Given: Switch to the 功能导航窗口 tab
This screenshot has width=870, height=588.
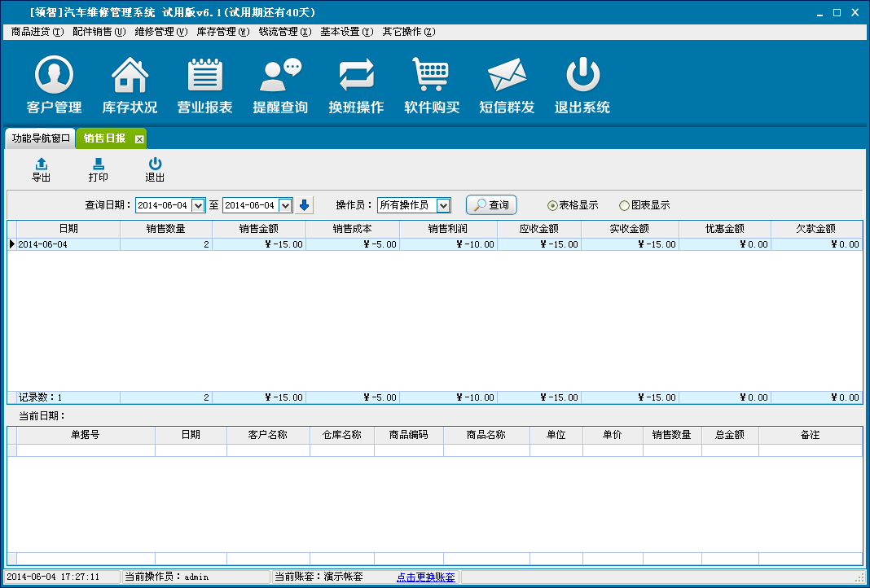Looking at the screenshot, I should tap(41, 138).
